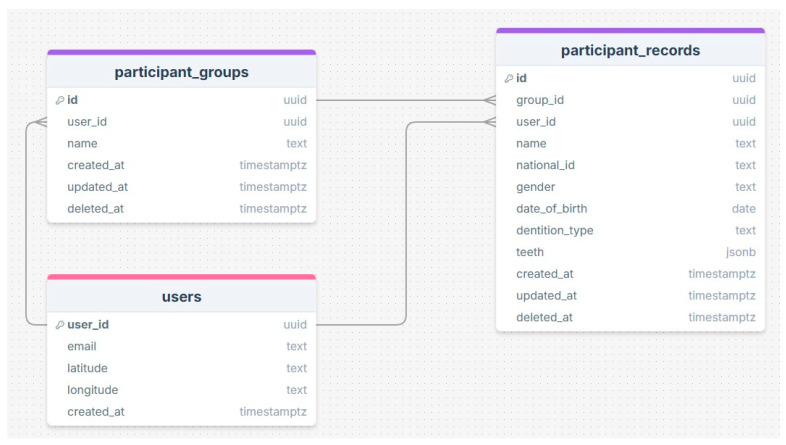Screen dimensions: 786x445
Task: Select the users table header
Action: pyautogui.click(x=181, y=296)
